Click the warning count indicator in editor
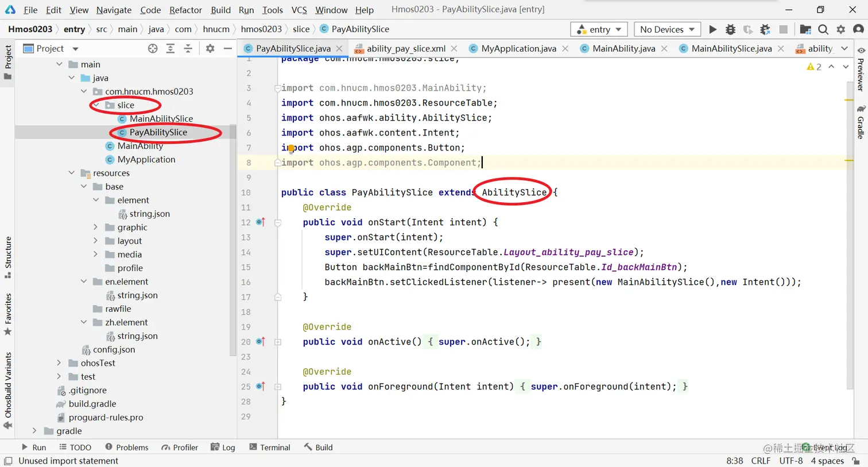The width and height of the screenshot is (868, 467). tap(814, 67)
